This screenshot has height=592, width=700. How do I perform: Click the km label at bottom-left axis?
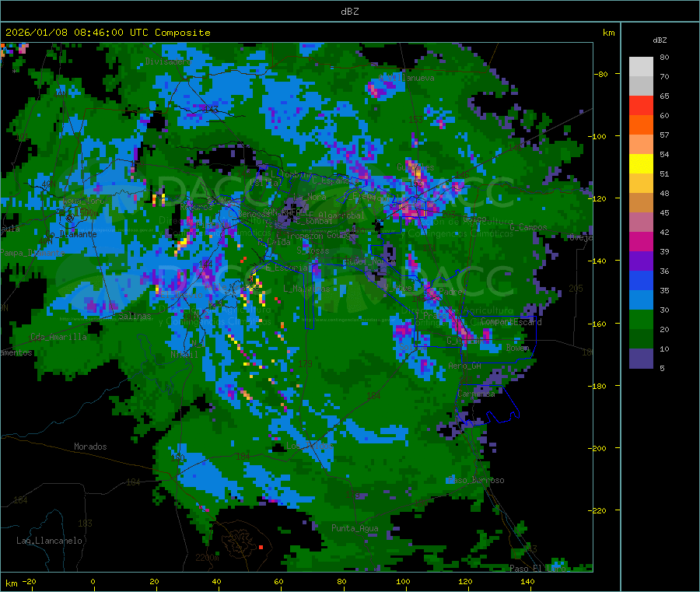pos(11,583)
